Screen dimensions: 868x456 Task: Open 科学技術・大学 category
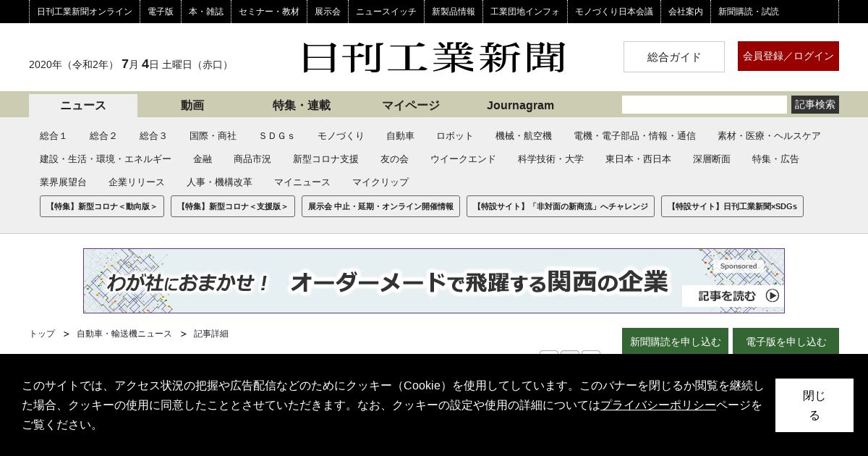[x=550, y=159]
